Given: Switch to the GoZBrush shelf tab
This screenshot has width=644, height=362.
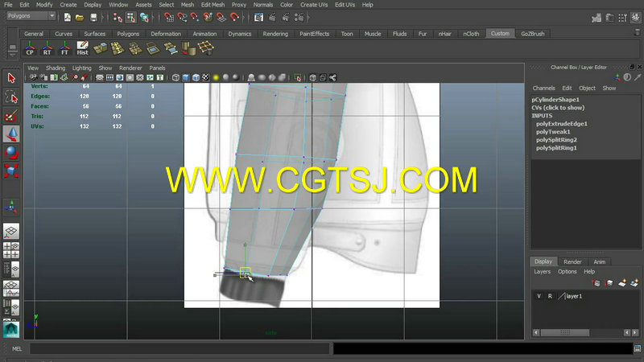Looking at the screenshot, I should [x=533, y=34].
